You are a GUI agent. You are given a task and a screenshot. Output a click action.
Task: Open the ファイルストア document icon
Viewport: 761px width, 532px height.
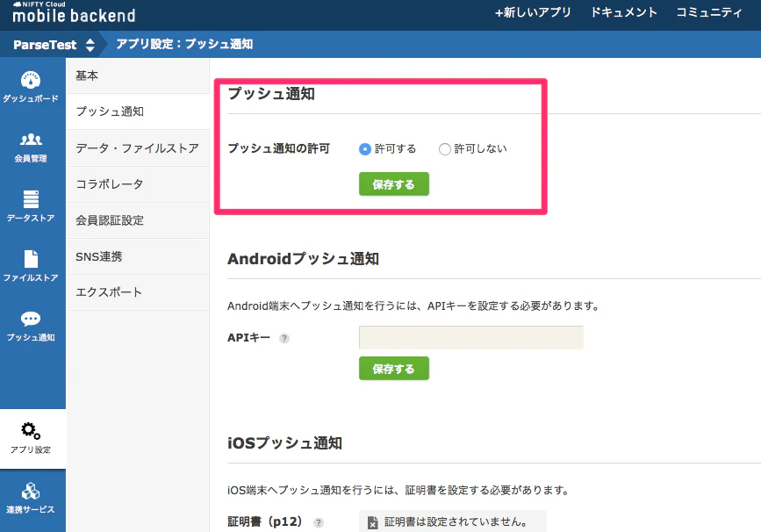tap(31, 259)
